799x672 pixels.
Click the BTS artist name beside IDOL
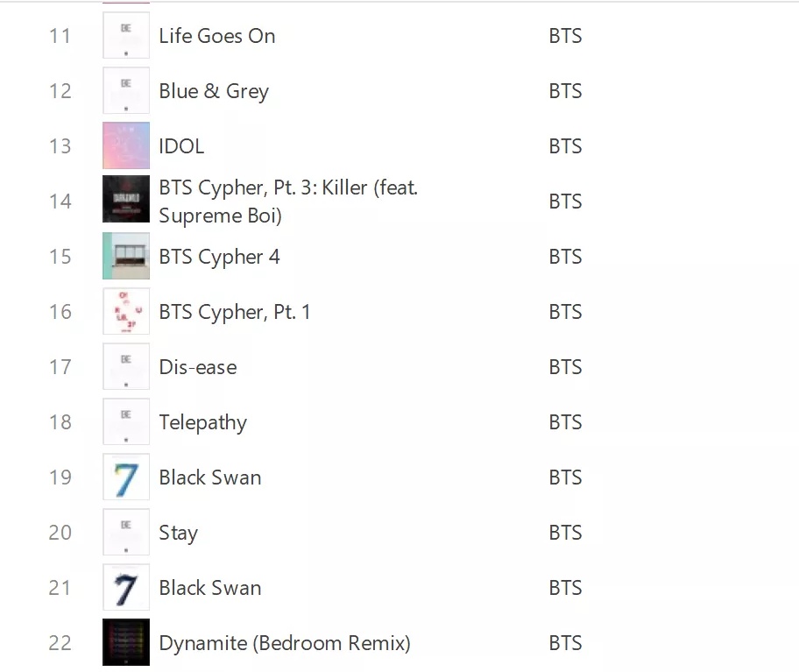pos(565,145)
